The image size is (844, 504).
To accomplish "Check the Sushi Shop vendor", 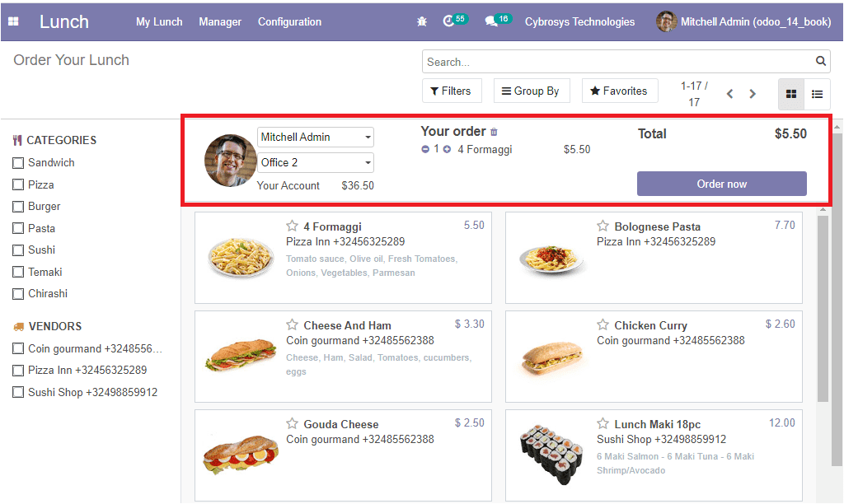I will [x=18, y=392].
